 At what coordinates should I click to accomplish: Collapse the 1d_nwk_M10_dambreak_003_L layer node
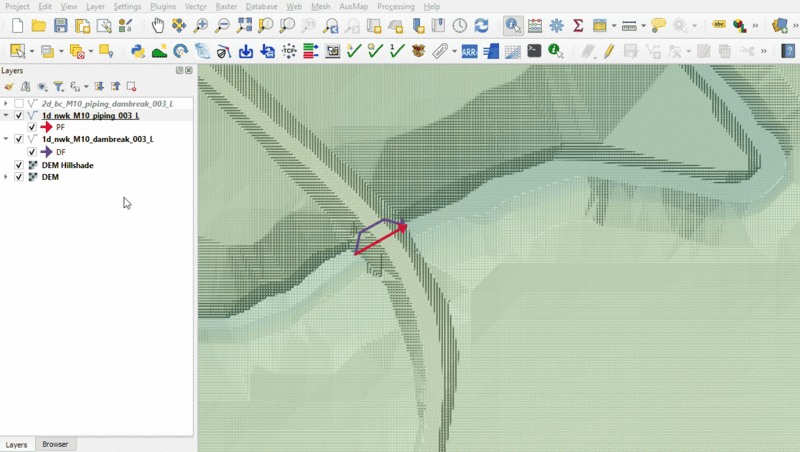(x=7, y=140)
